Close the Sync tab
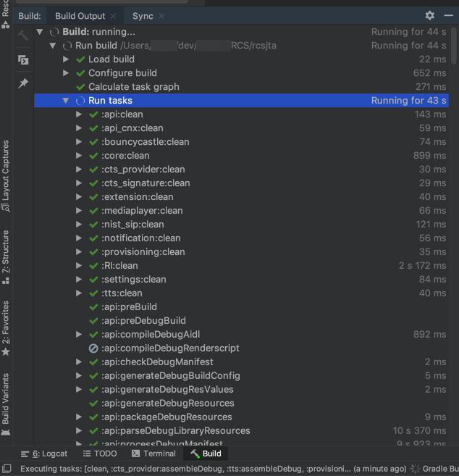Screen dimensions: 459x476 click(x=161, y=16)
